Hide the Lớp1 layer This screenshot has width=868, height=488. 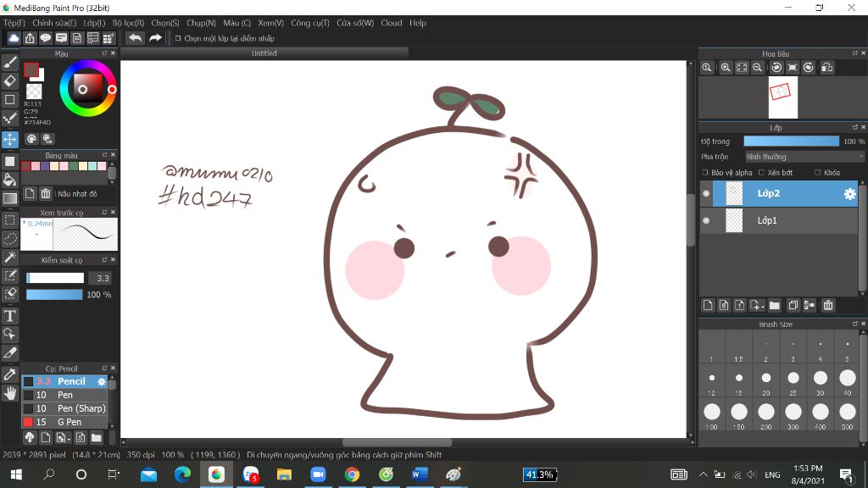[x=706, y=220]
